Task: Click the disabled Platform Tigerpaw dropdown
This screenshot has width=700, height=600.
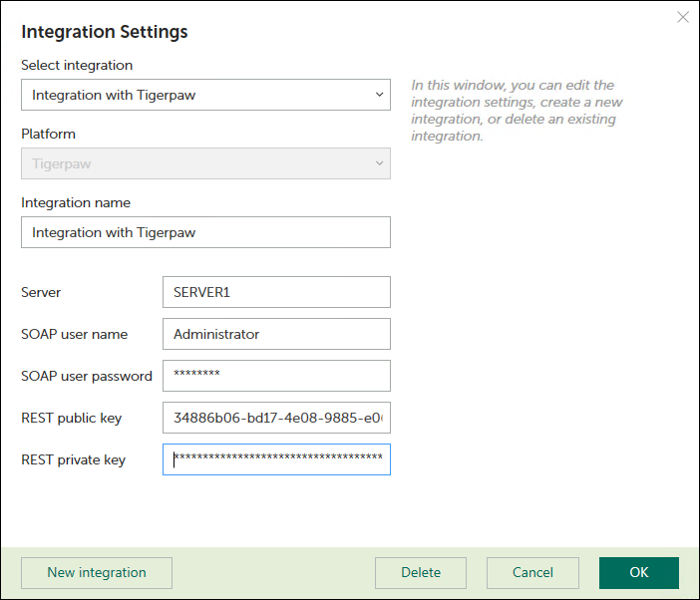Action: coord(205,163)
